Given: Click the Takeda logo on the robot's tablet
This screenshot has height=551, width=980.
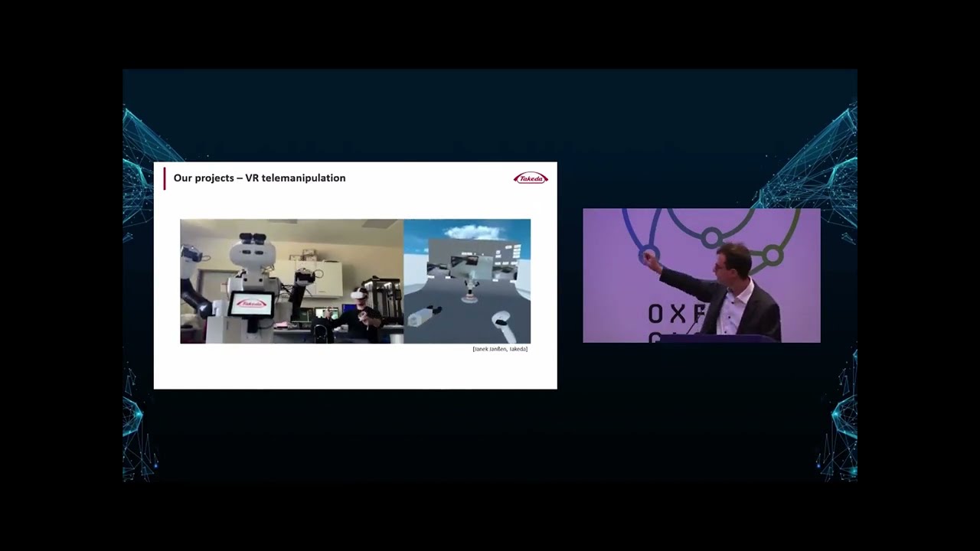Looking at the screenshot, I should pyautogui.click(x=252, y=304).
